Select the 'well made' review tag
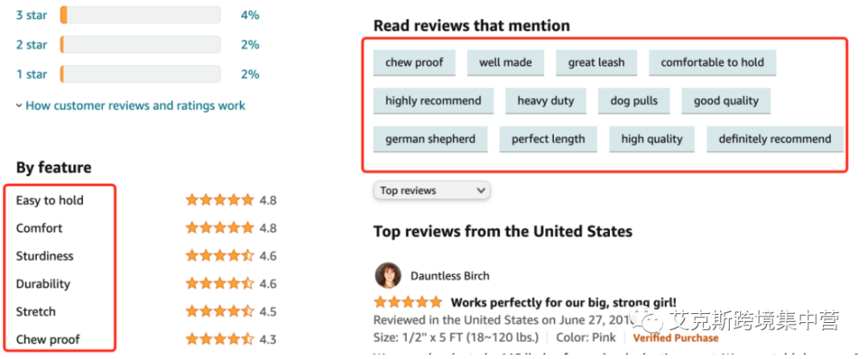The width and height of the screenshot is (868, 359). point(506,63)
